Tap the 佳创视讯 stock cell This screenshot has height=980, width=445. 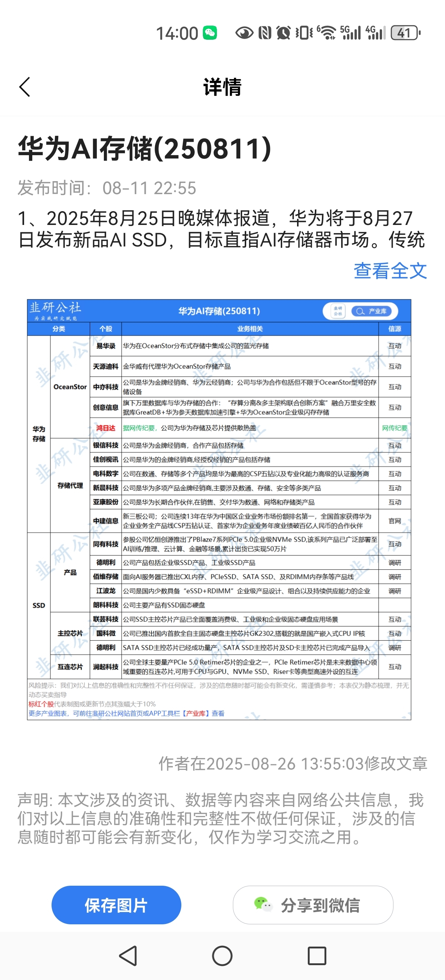pyautogui.click(x=106, y=460)
